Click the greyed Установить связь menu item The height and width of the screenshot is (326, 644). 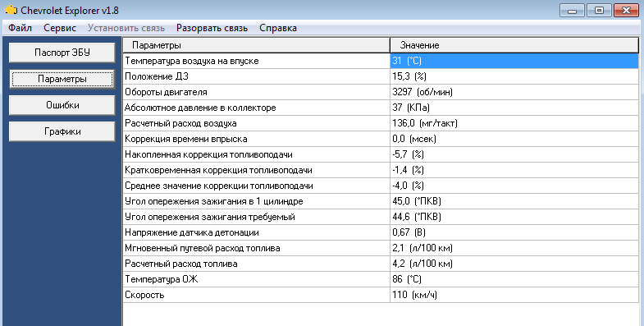126,28
